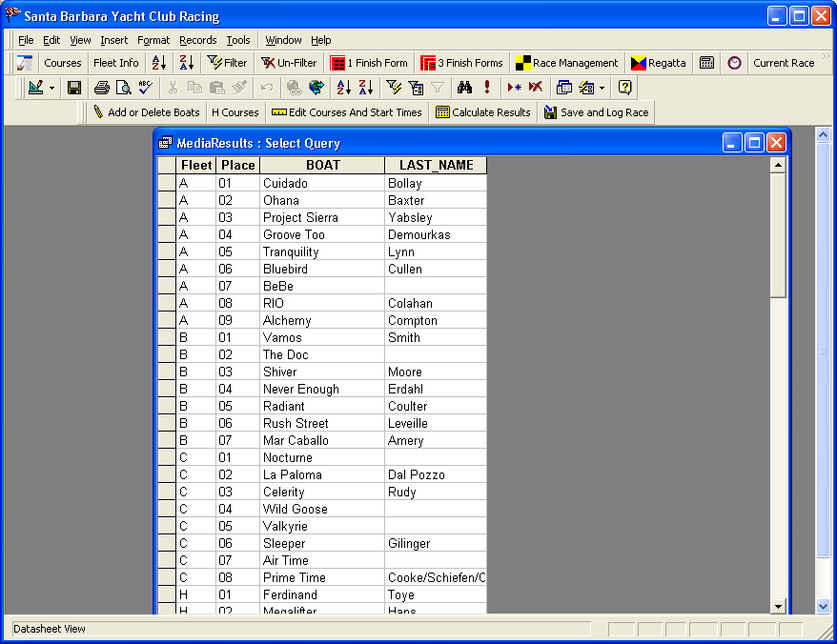The image size is (837, 644).
Task: Click the cell 'Never Enough'
Action: 322,389
